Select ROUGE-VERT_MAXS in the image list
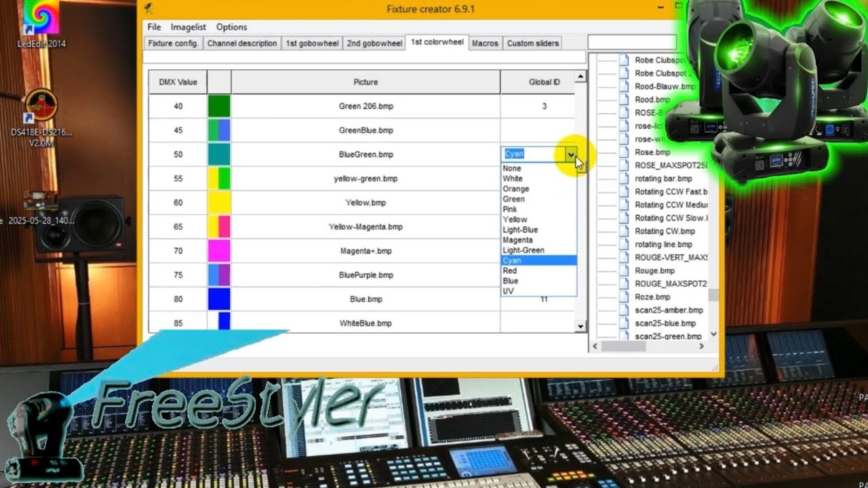Viewport: 868px width, 488px height. (671, 258)
